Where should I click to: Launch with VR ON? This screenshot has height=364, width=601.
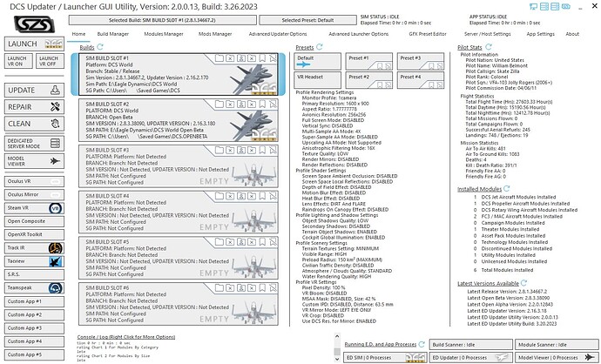(x=18, y=61)
